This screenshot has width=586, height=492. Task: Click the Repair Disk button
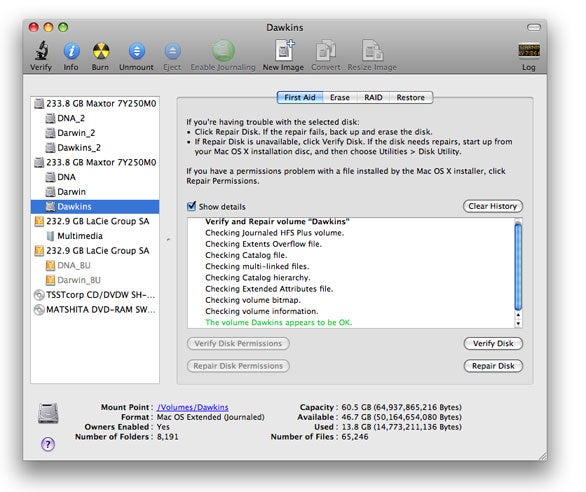(493, 366)
